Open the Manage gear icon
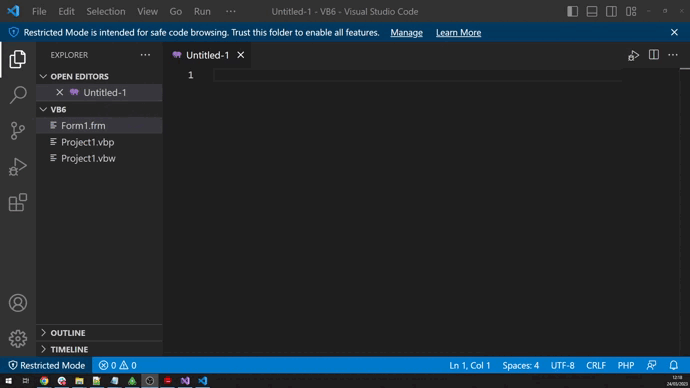The image size is (690, 388). pos(18,339)
